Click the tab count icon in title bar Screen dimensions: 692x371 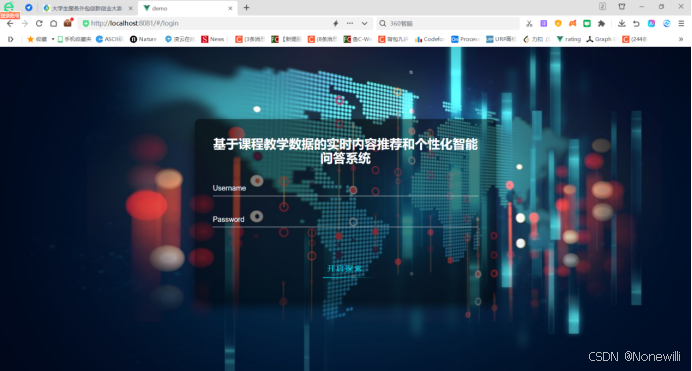(x=602, y=6)
